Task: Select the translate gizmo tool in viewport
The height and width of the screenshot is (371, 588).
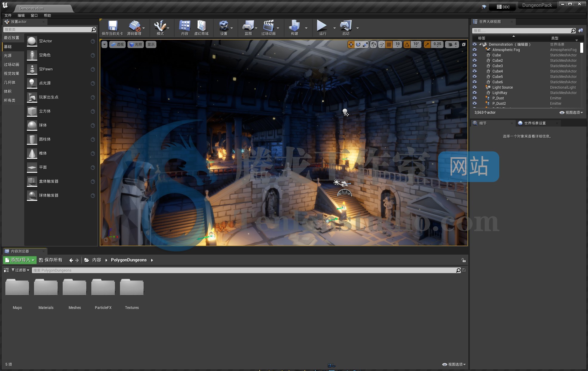Action: [351, 44]
